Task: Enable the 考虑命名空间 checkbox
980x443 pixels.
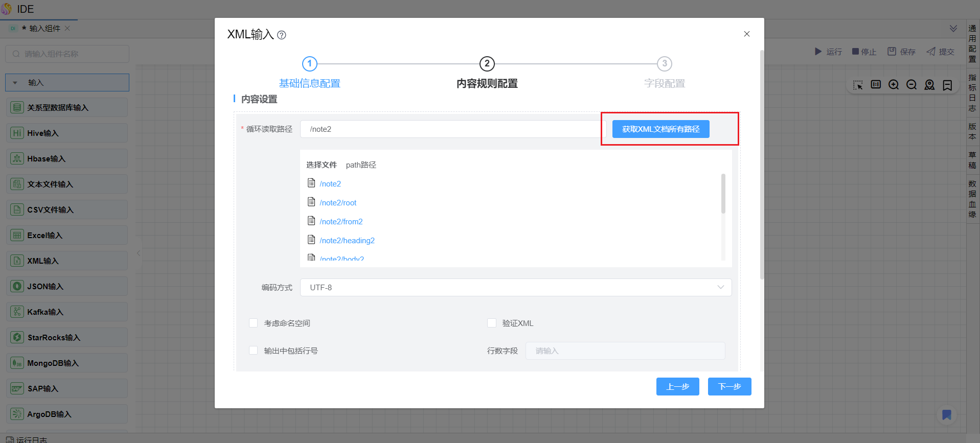Action: 254,323
